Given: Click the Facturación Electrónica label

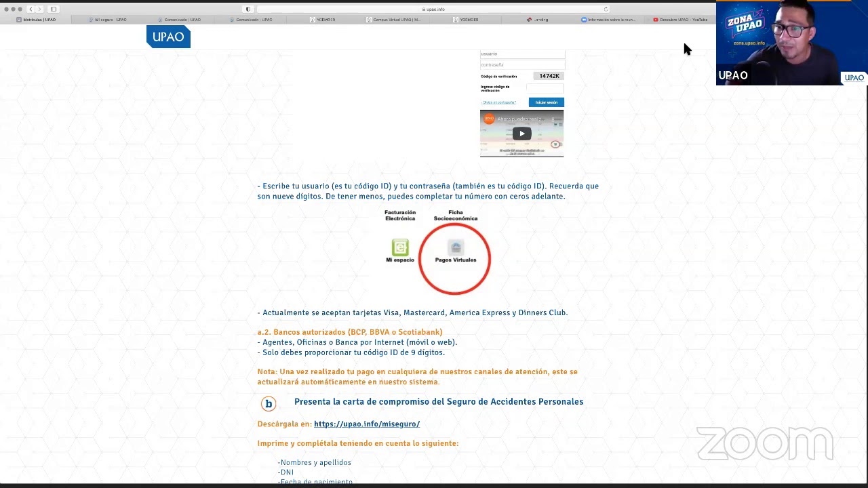Looking at the screenshot, I should click(x=400, y=216).
